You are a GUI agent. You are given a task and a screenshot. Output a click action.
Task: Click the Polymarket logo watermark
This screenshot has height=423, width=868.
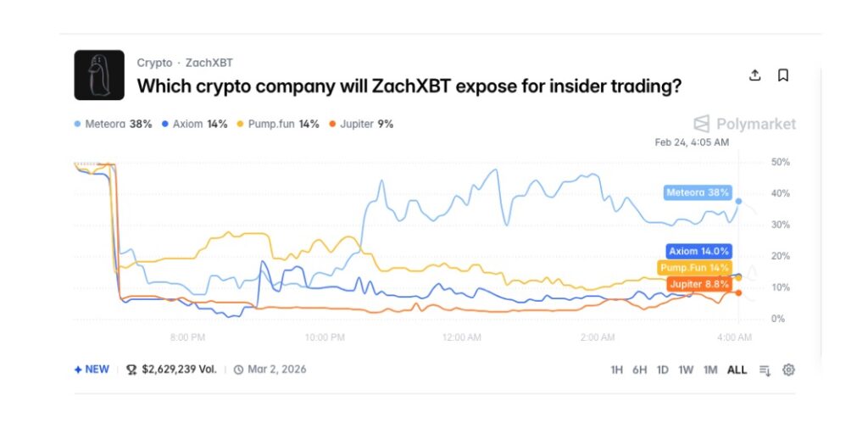745,124
